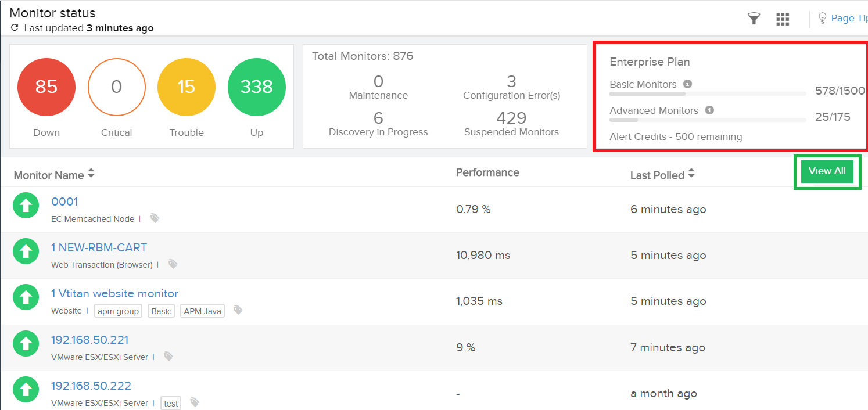Image resolution: width=868 pixels, height=410 pixels.
Task: Refresh monitor status via reload icon
Action: pyautogui.click(x=13, y=27)
